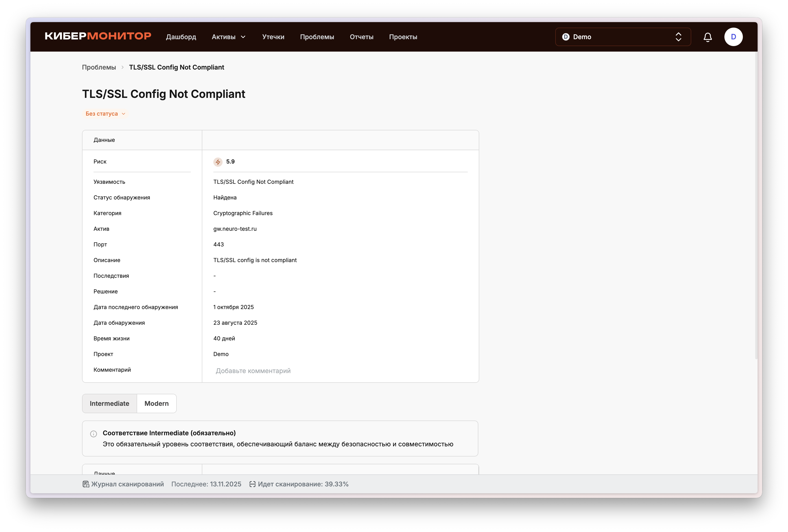Click the scan journal icon in footer
This screenshot has height=532, width=788.
[86, 484]
